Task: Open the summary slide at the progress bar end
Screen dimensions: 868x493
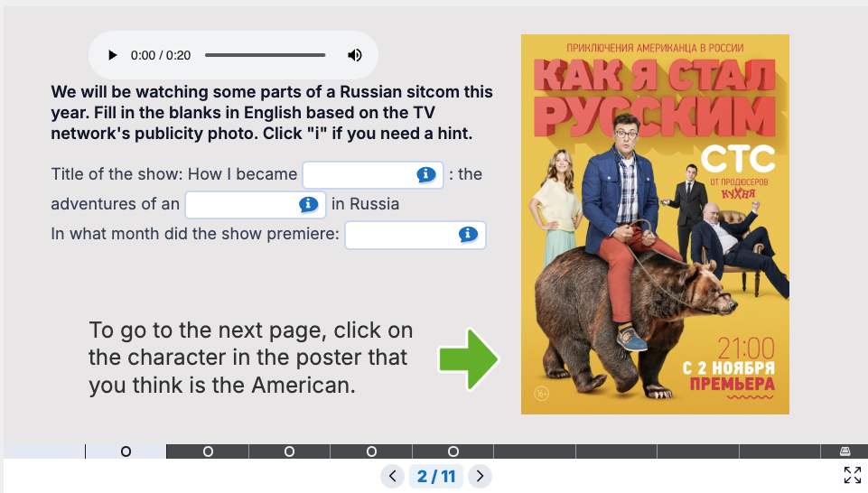Action: pyautogui.click(x=845, y=451)
